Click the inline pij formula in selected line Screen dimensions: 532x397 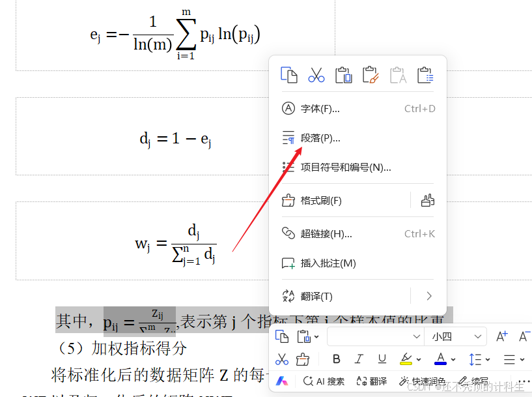(x=139, y=320)
